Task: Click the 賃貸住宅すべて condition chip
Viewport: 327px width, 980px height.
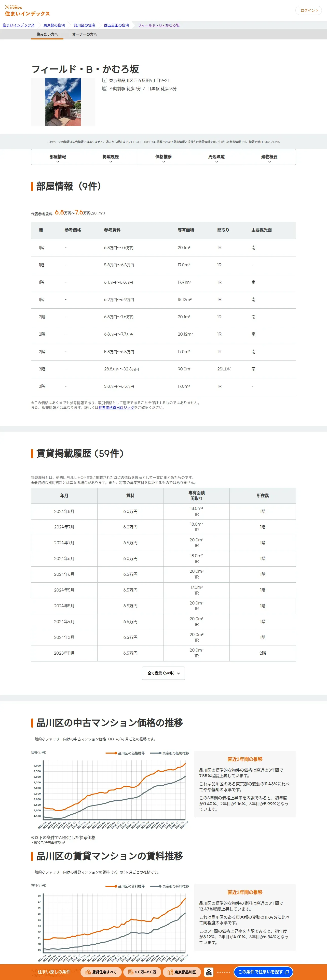Action: pos(101,972)
